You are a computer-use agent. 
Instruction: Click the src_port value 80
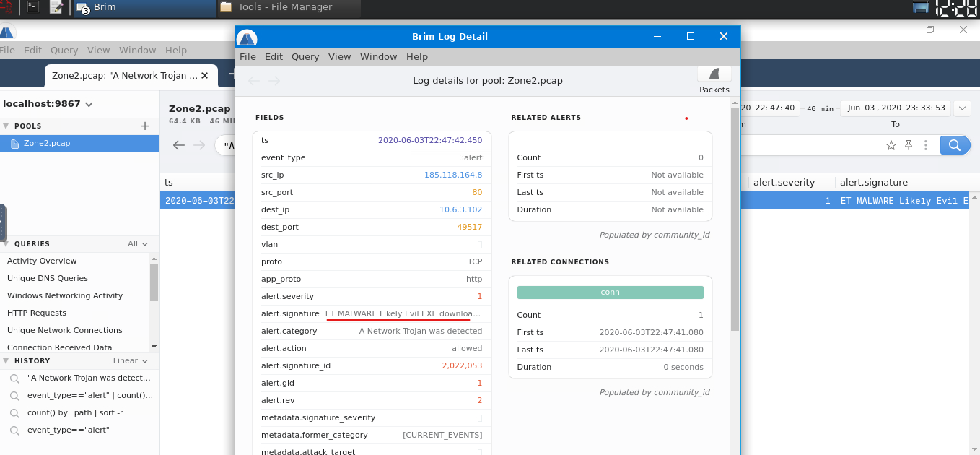click(477, 192)
